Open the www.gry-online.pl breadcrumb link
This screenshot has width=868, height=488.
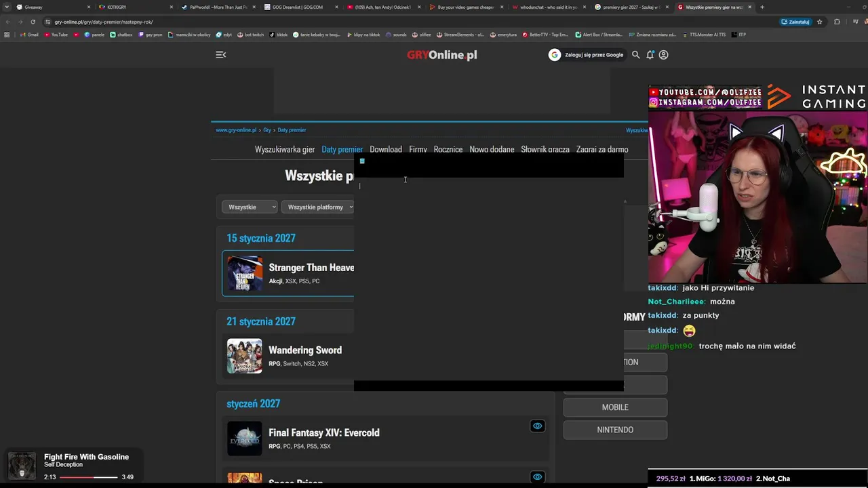click(x=236, y=130)
